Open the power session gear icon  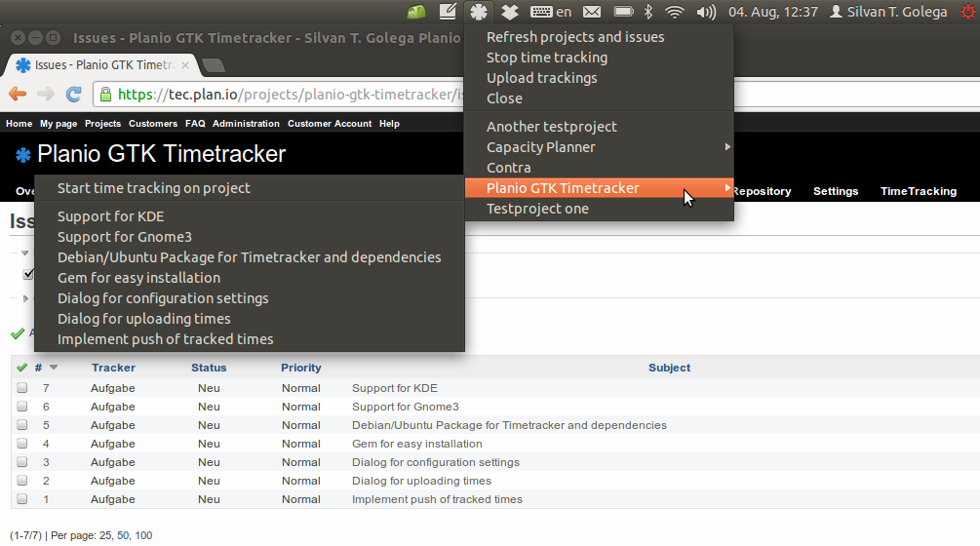(968, 12)
